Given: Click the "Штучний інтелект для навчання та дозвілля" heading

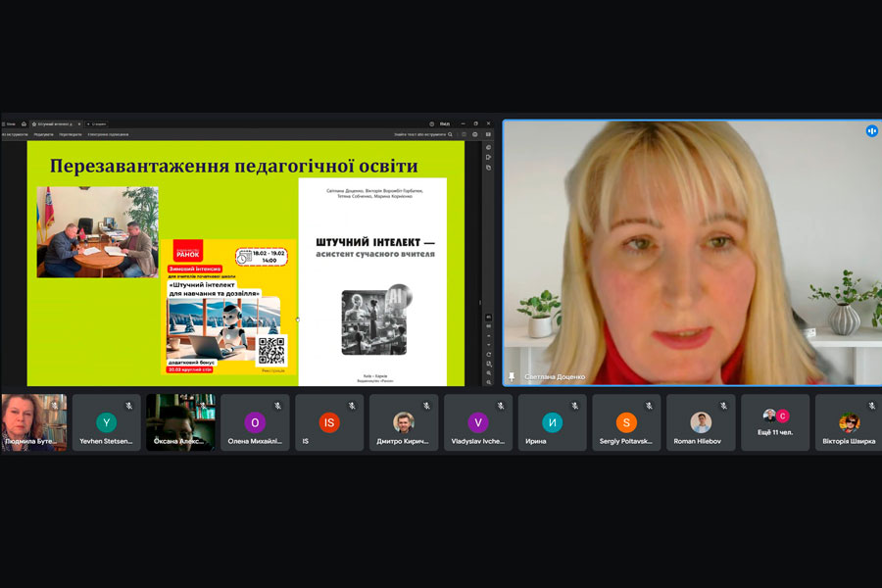Looking at the screenshot, I should pyautogui.click(x=215, y=289).
